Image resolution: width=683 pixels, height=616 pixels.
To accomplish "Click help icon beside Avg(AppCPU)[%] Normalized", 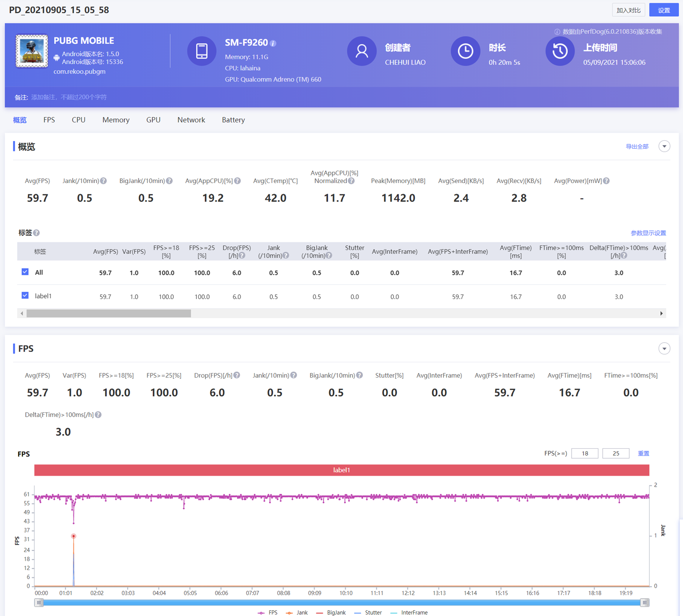I will pyautogui.click(x=351, y=181).
